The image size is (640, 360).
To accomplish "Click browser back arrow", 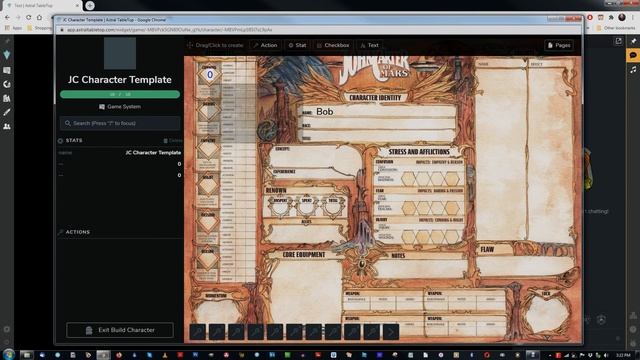I will click(x=7, y=18).
